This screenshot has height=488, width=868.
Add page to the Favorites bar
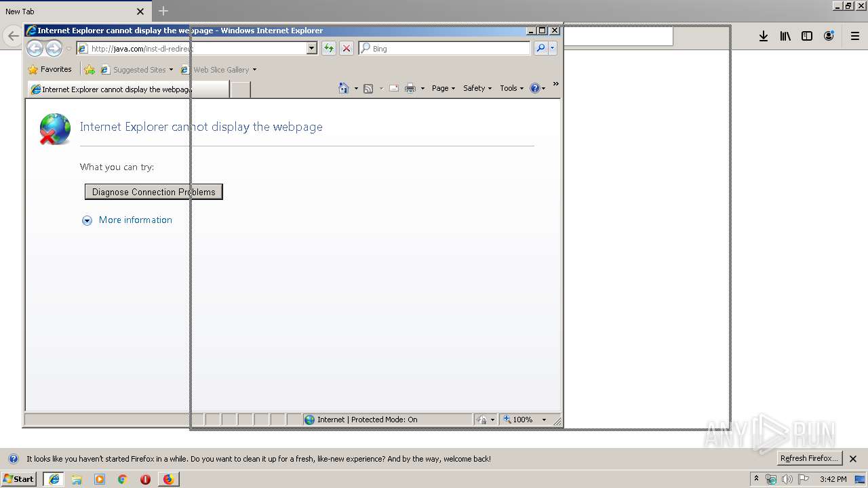(90, 69)
